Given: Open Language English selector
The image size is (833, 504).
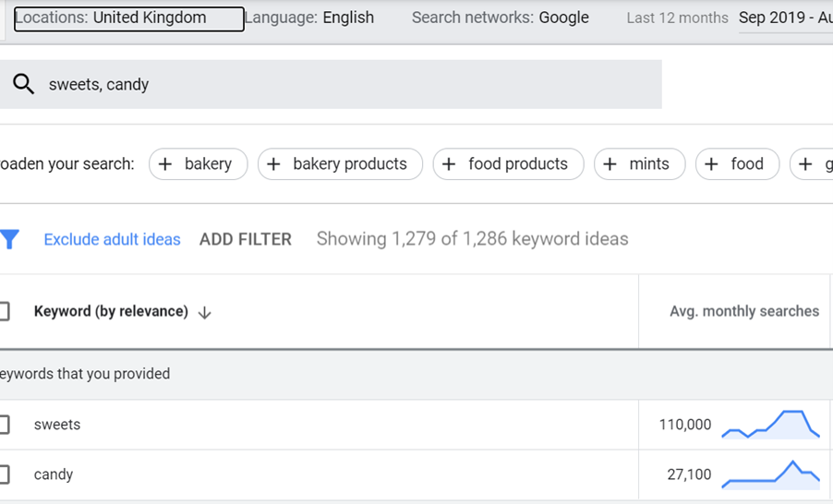Looking at the screenshot, I should [309, 18].
